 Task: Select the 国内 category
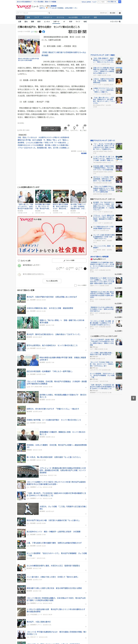(x=26, y=21)
